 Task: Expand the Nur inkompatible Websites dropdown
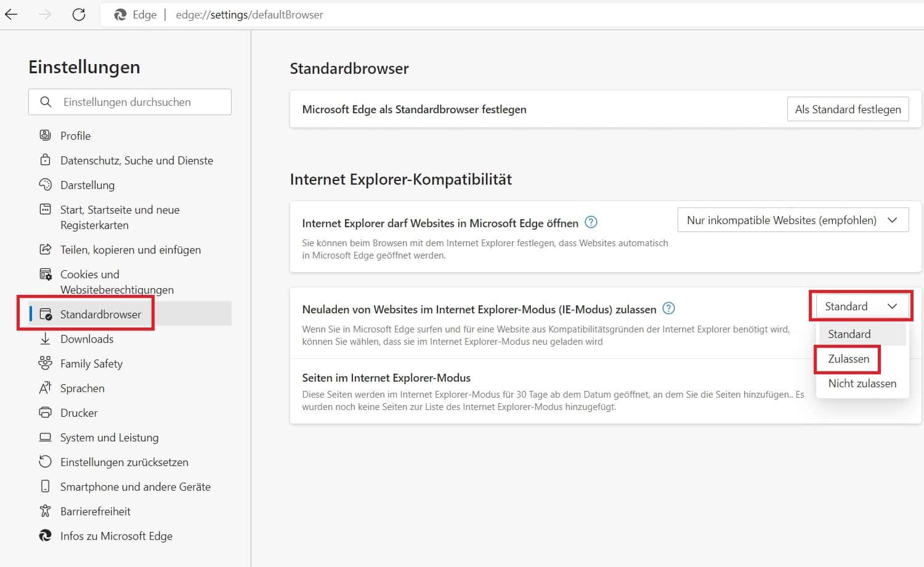coord(793,220)
